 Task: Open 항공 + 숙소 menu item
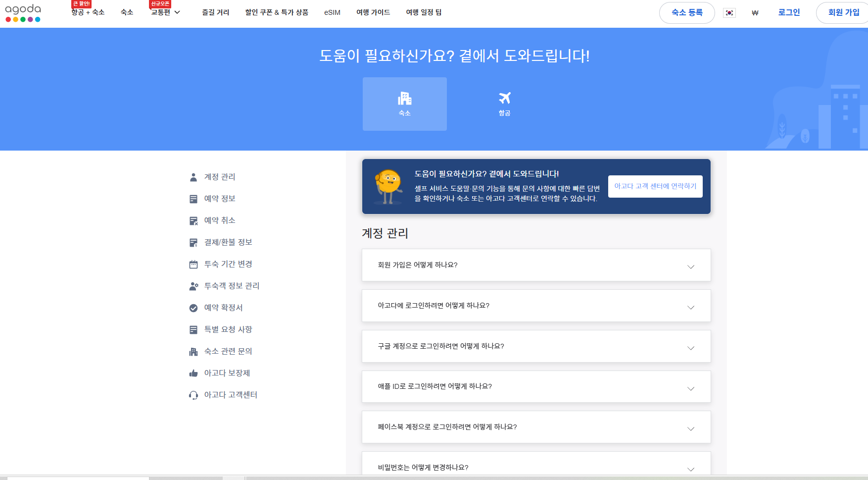click(x=88, y=12)
